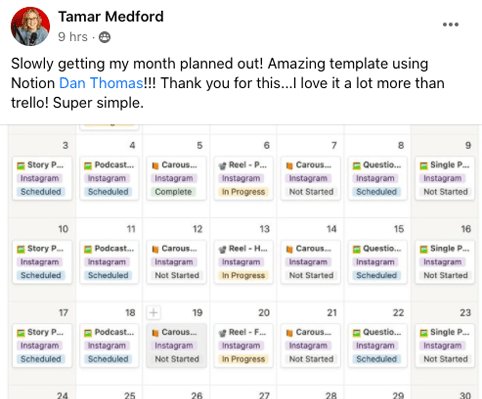Open Tamar Medford's profile picture
This screenshot has height=399, width=482.
(30, 26)
